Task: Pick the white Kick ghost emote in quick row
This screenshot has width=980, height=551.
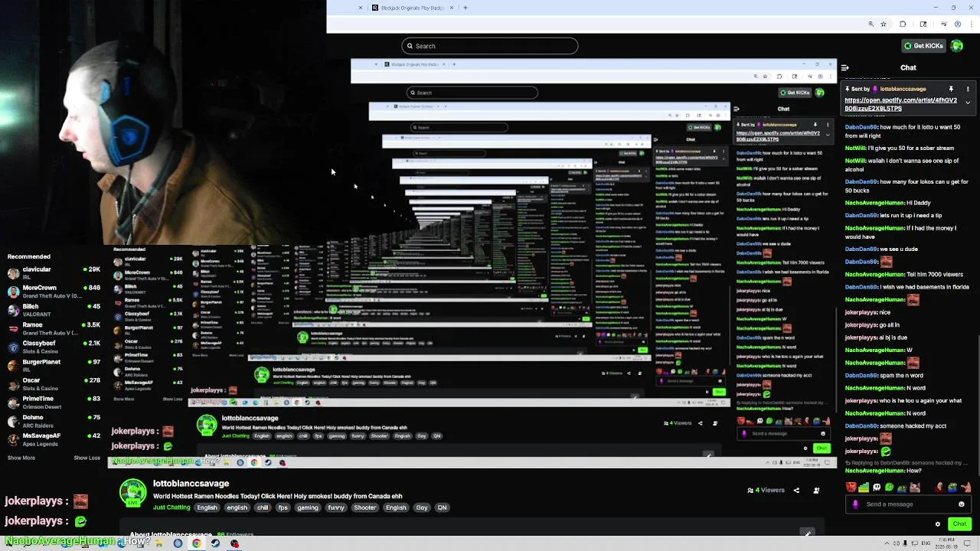Action: point(877,487)
